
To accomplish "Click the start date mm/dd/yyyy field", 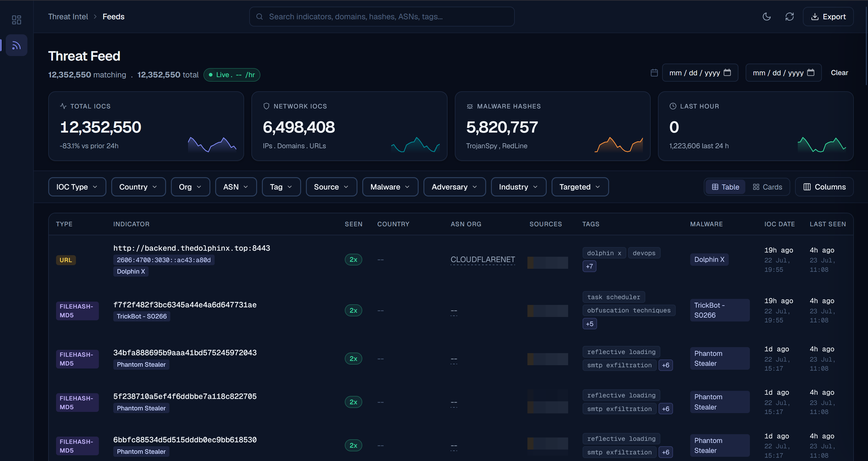I will [700, 73].
